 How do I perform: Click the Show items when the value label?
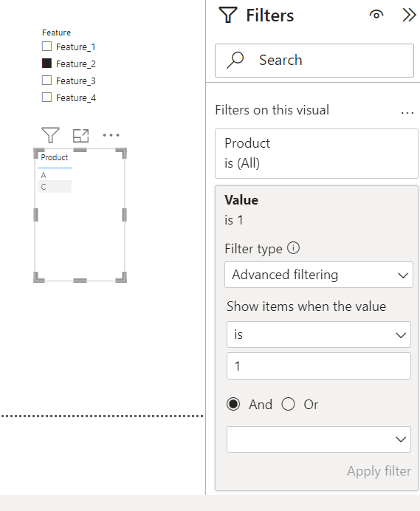306,306
